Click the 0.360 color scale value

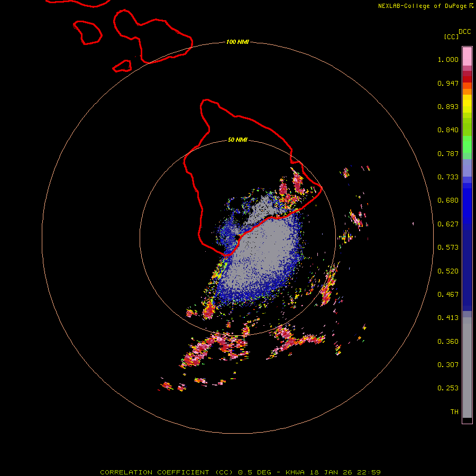click(x=448, y=342)
